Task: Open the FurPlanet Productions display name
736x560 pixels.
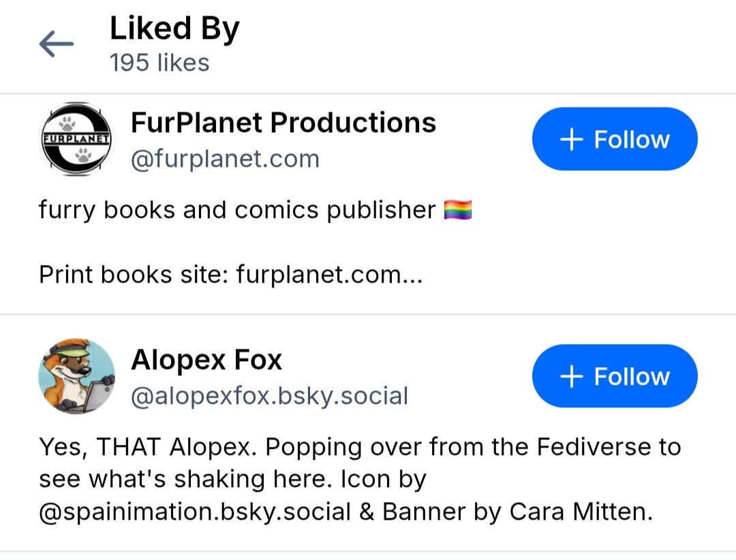Action: coord(283,123)
